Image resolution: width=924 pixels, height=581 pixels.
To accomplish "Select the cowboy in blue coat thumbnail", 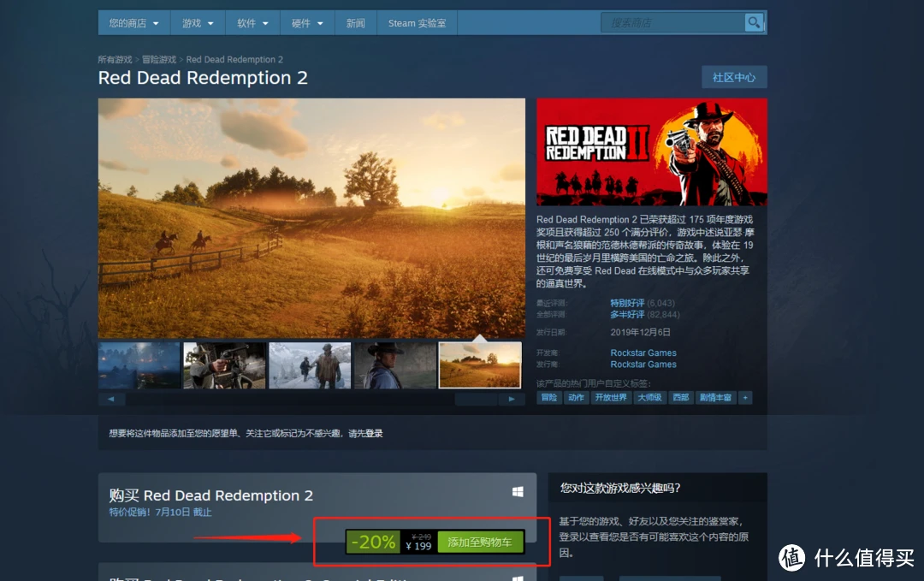I will 395,365.
